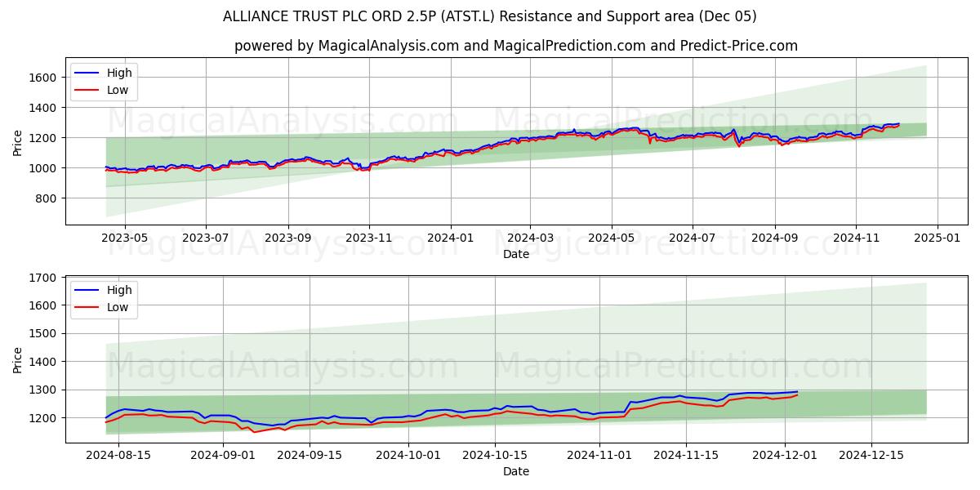980x490 pixels.
Task: Click top chart x-axis label 2024-05
Action: 612,239
